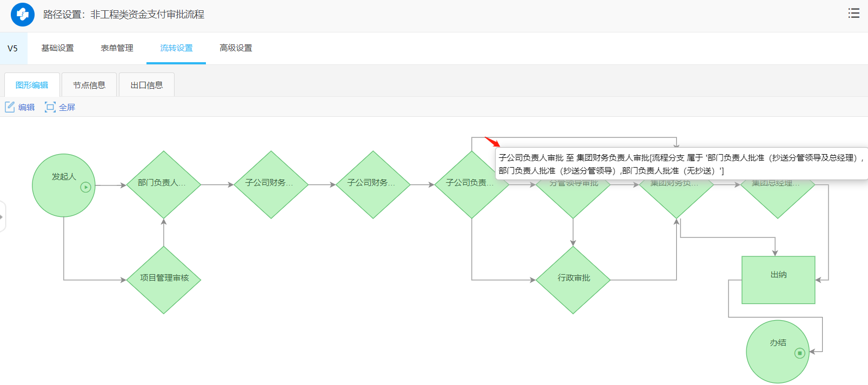Select the 行政审批 node

click(x=573, y=280)
